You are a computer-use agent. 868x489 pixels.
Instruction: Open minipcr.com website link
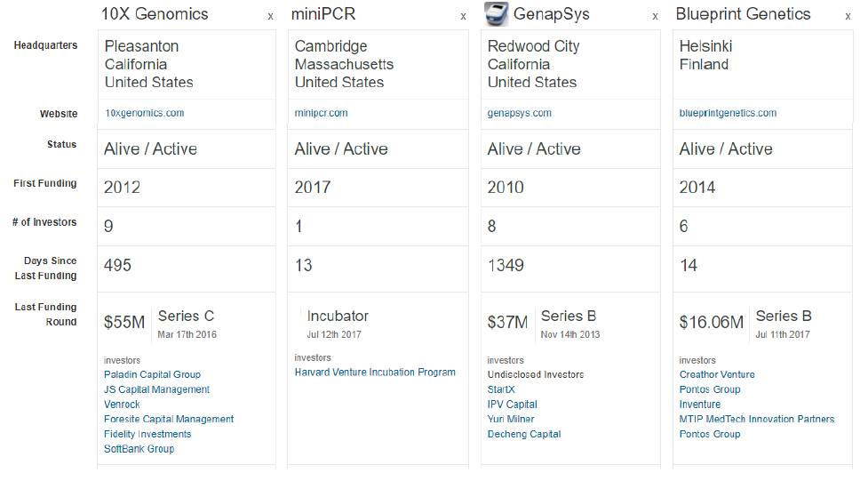pos(321,113)
